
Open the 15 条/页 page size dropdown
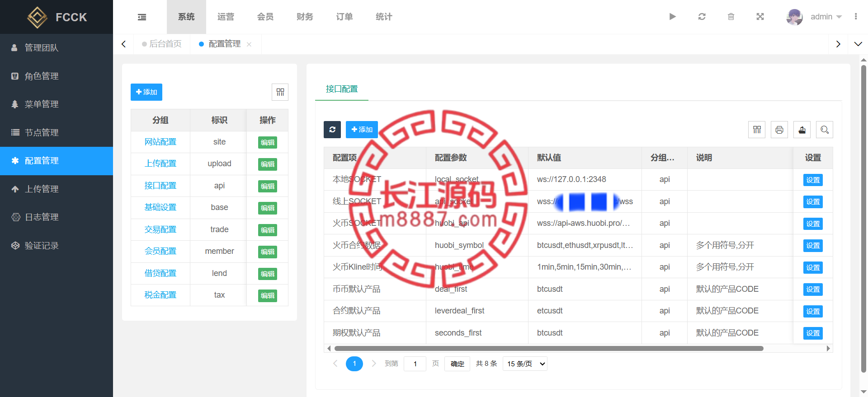click(x=525, y=364)
